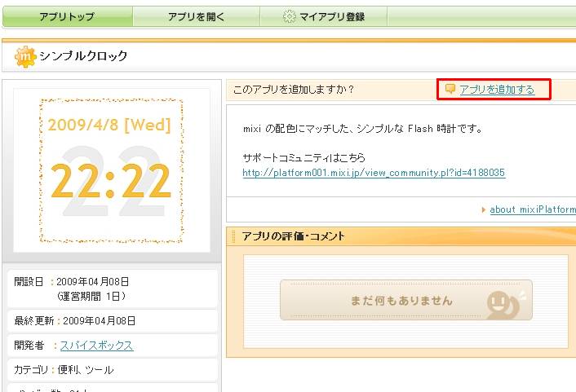This screenshot has height=392, width=576.
Task: Click the speech bubble icon beside アプリを追加する
Action: (450, 89)
